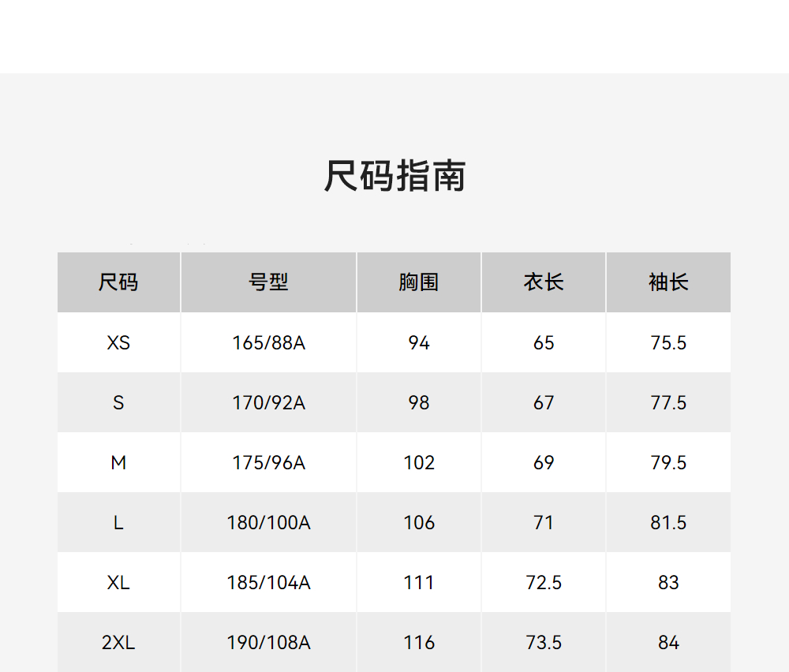Click the length value 72.5
This screenshot has width=789, height=672.
click(544, 582)
